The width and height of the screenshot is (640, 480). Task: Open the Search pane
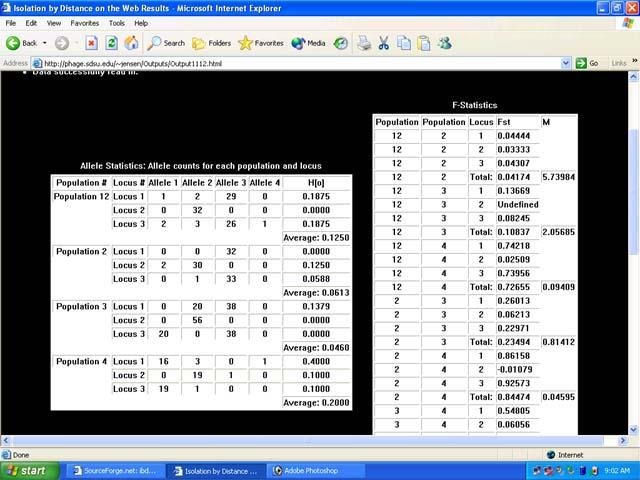166,43
